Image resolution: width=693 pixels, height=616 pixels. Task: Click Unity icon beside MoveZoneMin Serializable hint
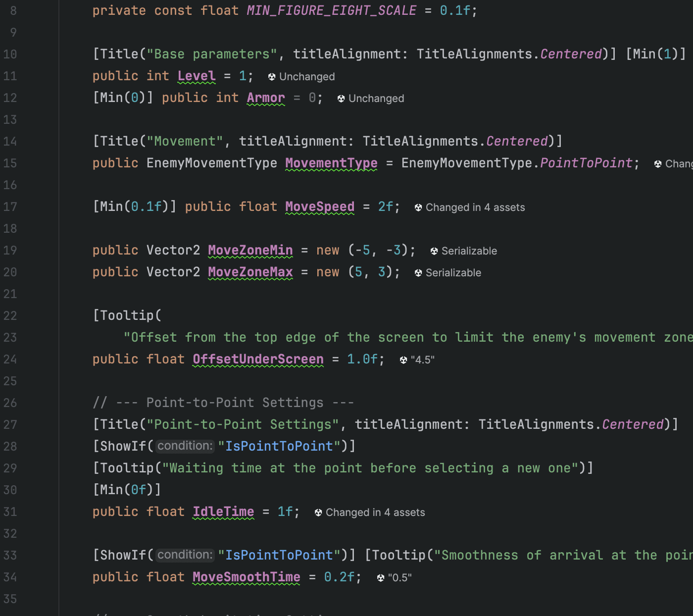point(434,251)
